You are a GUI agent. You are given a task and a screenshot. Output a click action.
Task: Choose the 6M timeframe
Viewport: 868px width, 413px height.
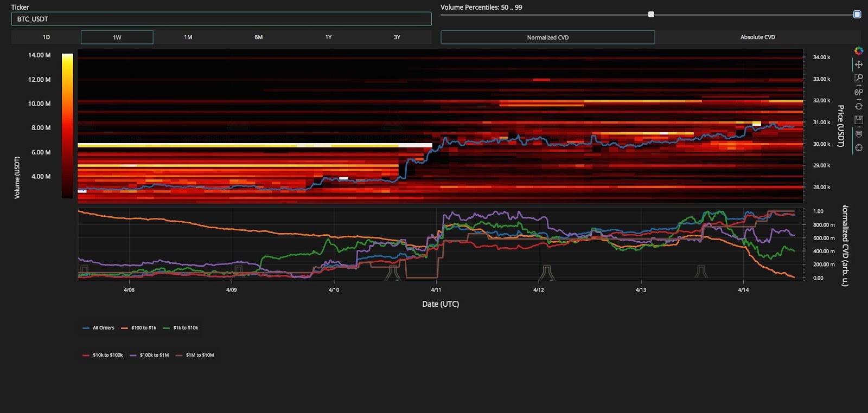point(258,37)
